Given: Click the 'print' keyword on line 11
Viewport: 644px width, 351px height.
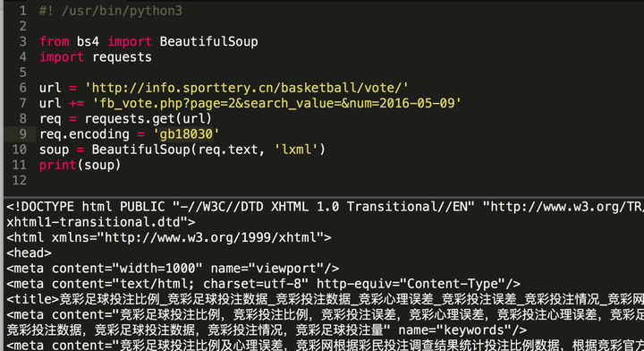Looking at the screenshot, I should point(58,165).
